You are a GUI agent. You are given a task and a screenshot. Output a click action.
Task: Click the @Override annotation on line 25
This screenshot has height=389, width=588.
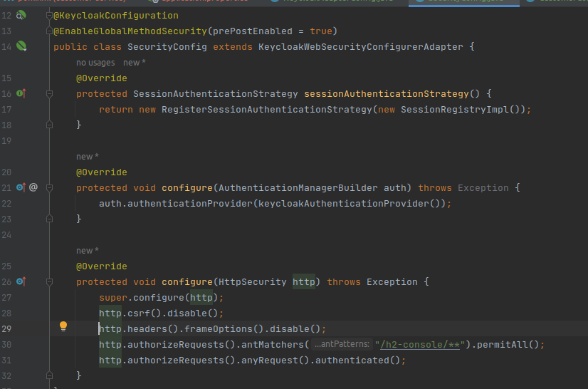102,266
